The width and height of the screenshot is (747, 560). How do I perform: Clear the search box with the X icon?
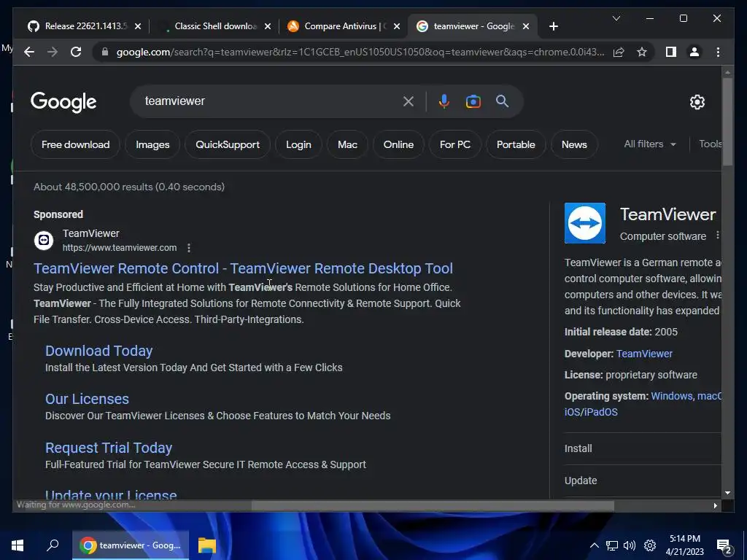409,101
